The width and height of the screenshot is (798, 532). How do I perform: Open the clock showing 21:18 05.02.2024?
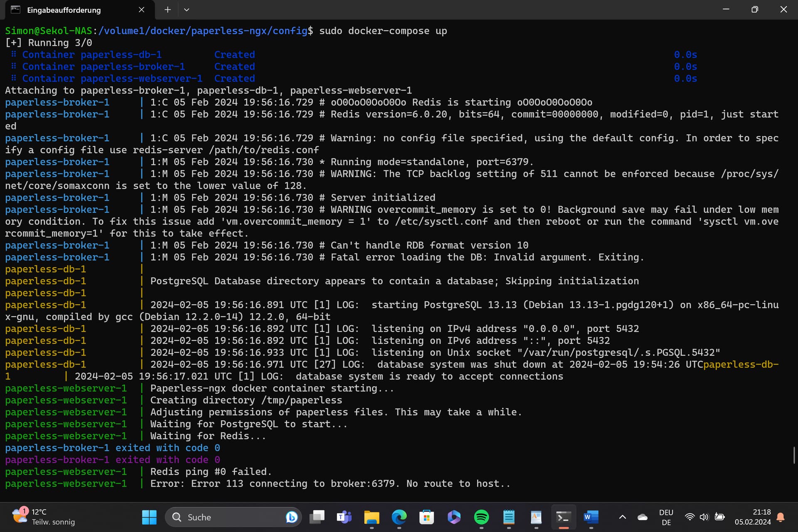pos(752,517)
